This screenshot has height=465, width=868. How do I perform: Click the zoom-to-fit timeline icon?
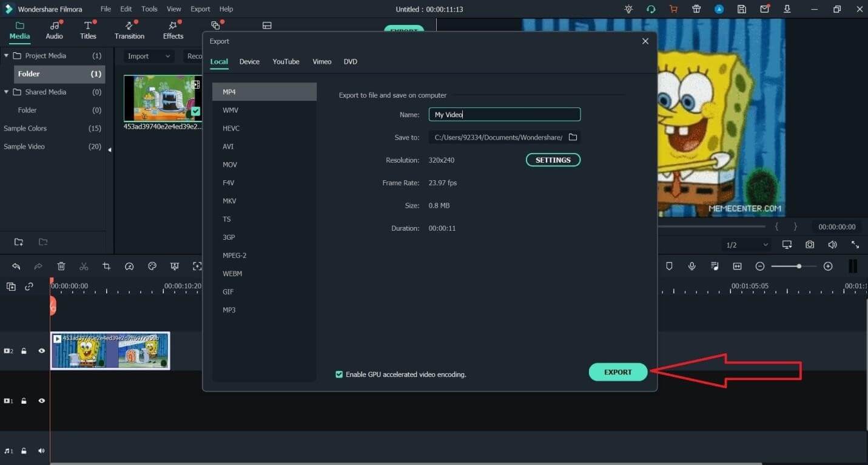(737, 266)
